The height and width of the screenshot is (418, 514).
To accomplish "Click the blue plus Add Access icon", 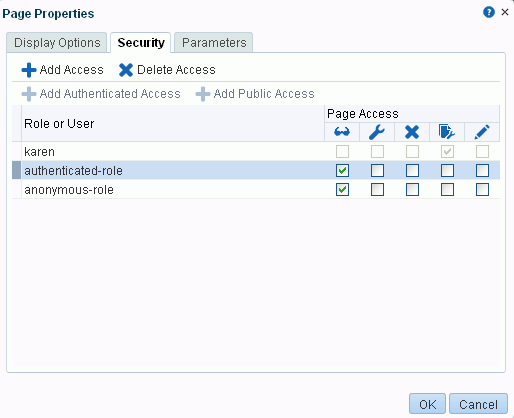I will (29, 70).
